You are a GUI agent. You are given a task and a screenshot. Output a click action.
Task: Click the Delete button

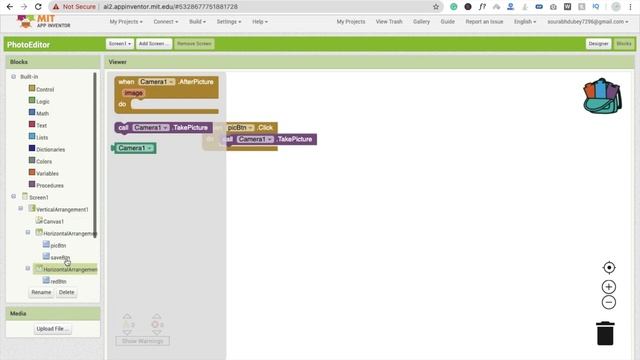coord(67,292)
